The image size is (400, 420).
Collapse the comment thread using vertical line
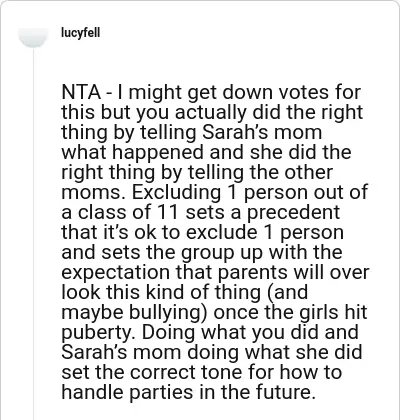[34, 233]
